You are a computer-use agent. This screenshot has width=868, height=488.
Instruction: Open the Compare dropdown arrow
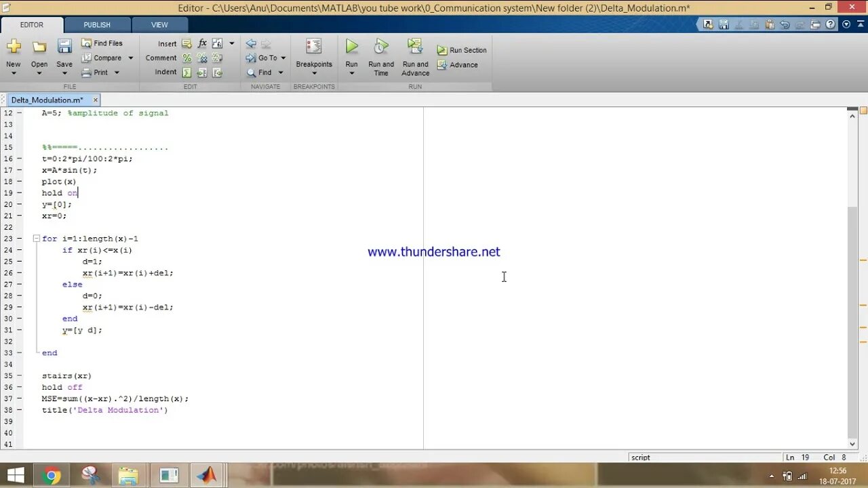[131, 58]
